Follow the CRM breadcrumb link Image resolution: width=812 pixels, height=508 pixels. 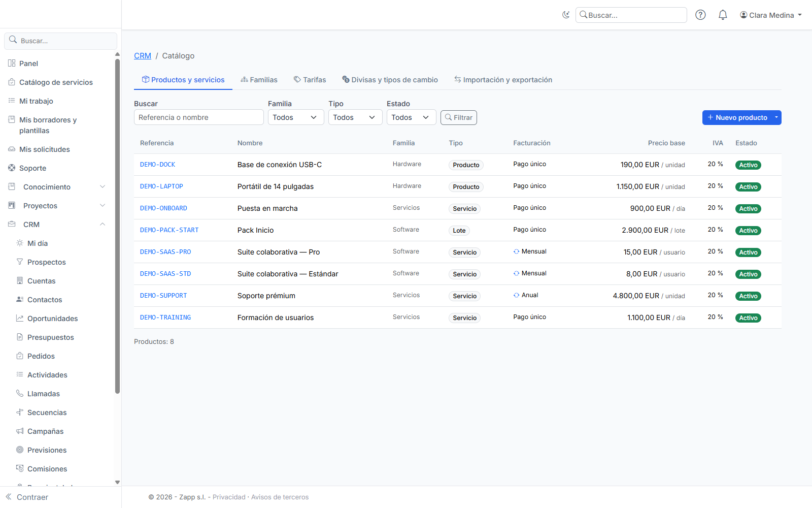click(143, 56)
